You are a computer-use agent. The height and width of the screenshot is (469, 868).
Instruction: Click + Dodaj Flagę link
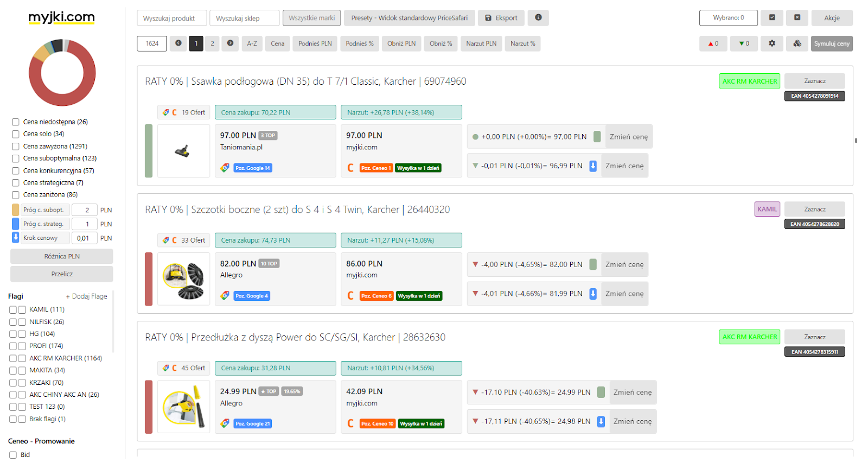pos(86,296)
